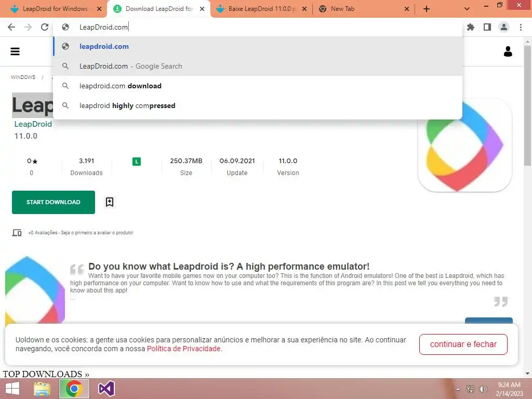Screen dimensions: 532x399
Task: Pick the leapdroid.com download suggestion
Action: pyautogui.click(x=258, y=86)
